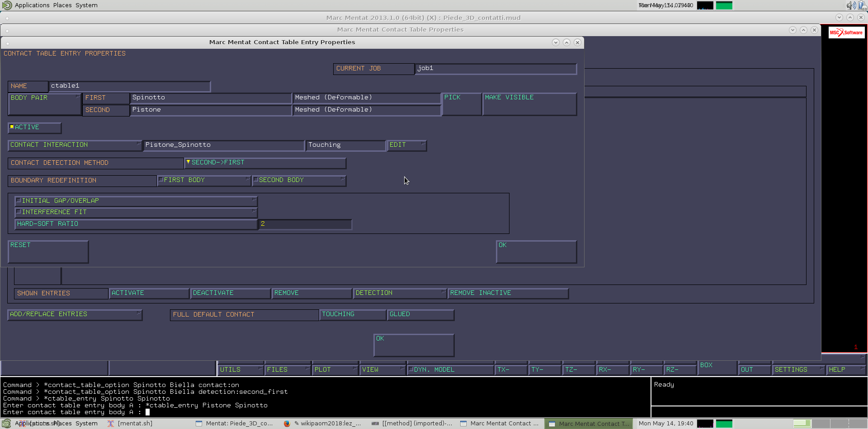The image size is (868, 429).
Task: Click REMOVE INACTIVE button
Action: (508, 293)
